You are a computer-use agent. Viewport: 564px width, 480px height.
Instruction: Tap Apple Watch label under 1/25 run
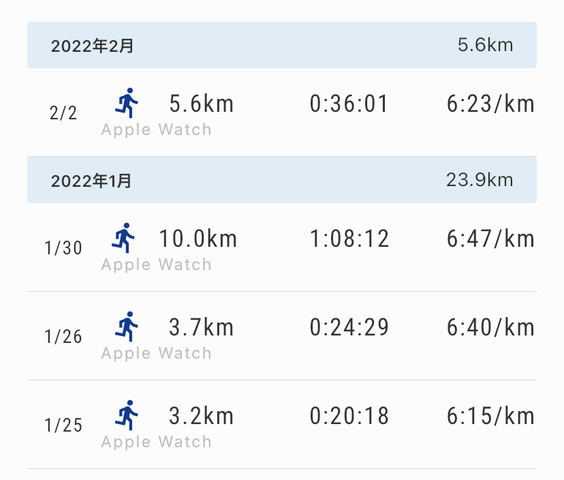point(156,442)
